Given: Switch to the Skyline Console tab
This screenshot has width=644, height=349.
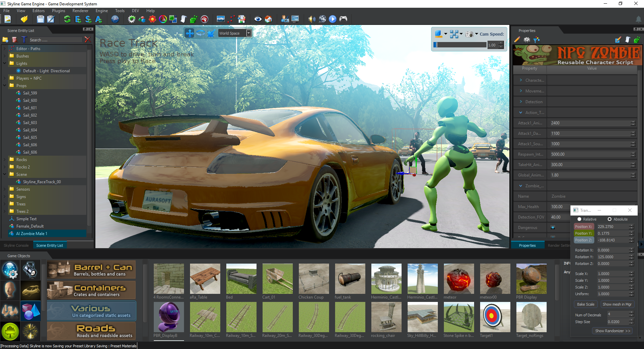Looking at the screenshot, I should pos(16,245).
